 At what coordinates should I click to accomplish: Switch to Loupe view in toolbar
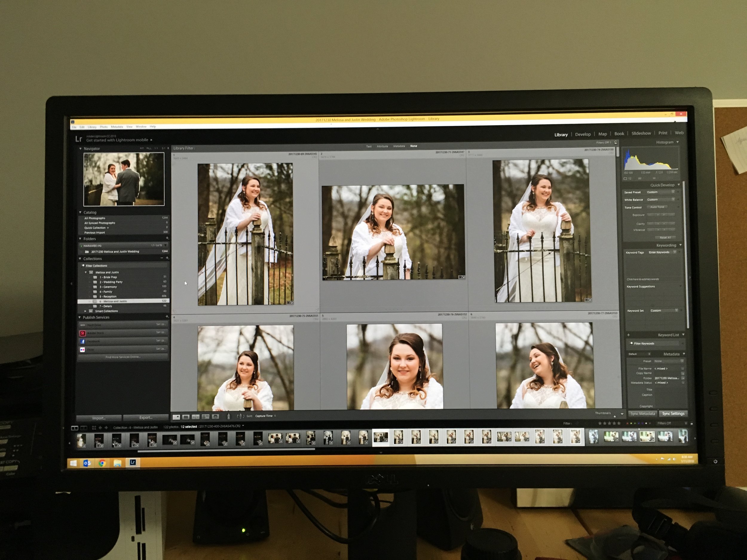[186, 417]
